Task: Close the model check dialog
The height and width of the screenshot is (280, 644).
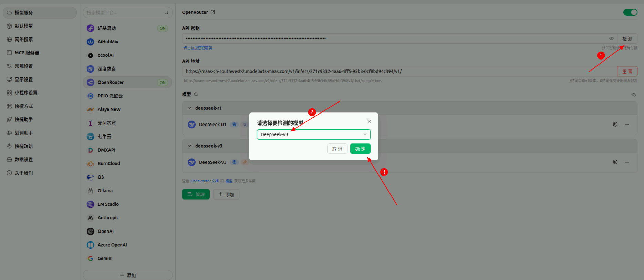Action: (369, 122)
